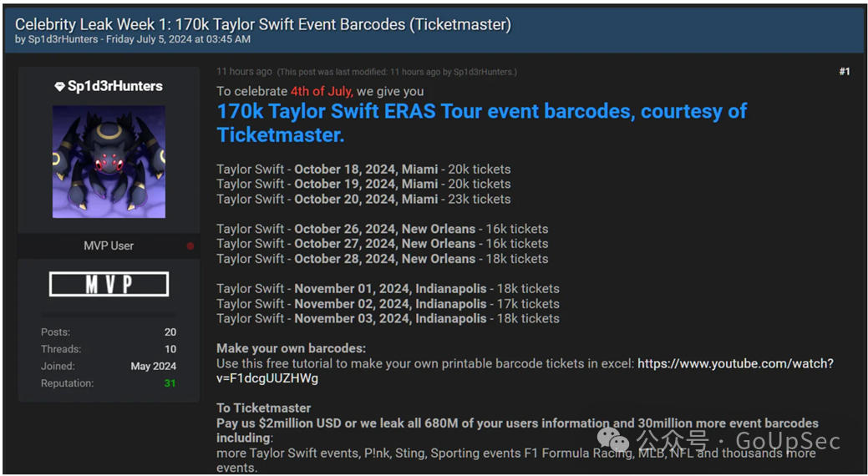Screen dimensions: 868x476
Task: Click the '11 hours ago' post timestamp
Action: (x=244, y=72)
